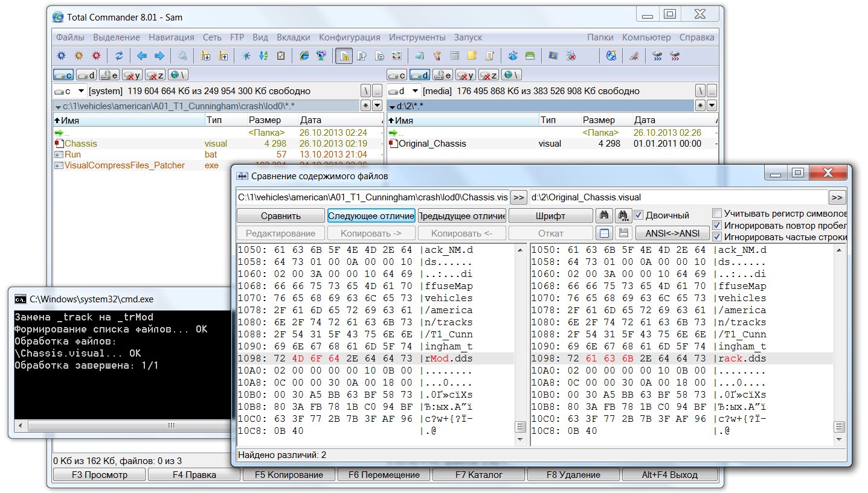
Task: Uncheck the Двоичный checkbox
Action: pyautogui.click(x=638, y=215)
